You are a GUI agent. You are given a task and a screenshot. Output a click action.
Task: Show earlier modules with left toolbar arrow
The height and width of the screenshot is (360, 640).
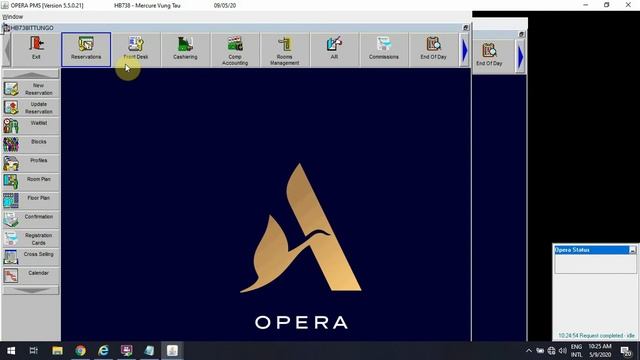click(x=7, y=51)
